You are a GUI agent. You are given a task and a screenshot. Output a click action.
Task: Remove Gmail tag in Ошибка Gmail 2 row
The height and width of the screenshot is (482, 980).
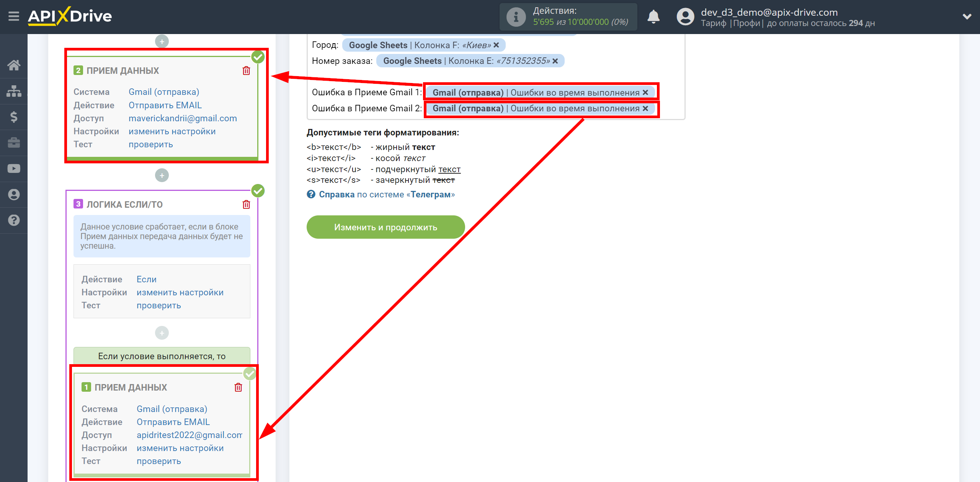pyautogui.click(x=645, y=109)
